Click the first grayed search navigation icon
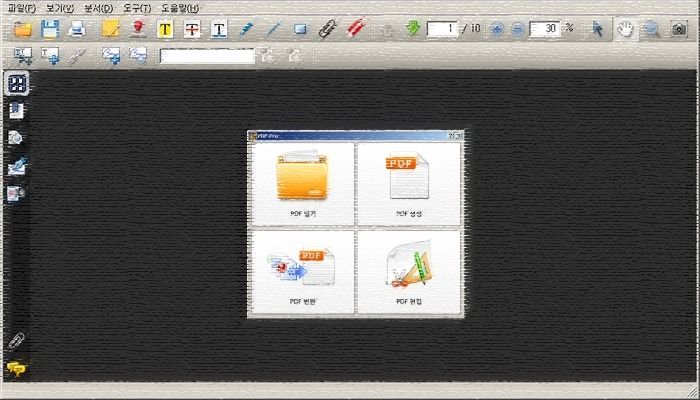 [268, 55]
